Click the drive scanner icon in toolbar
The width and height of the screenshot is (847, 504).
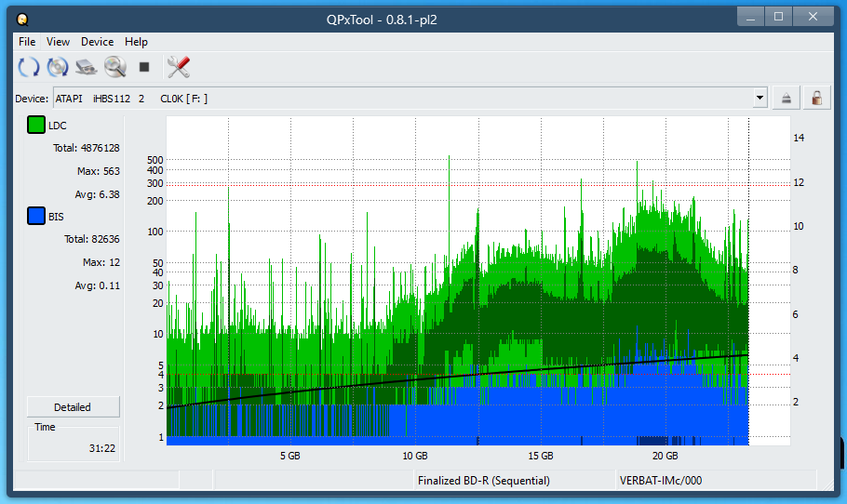[87, 67]
